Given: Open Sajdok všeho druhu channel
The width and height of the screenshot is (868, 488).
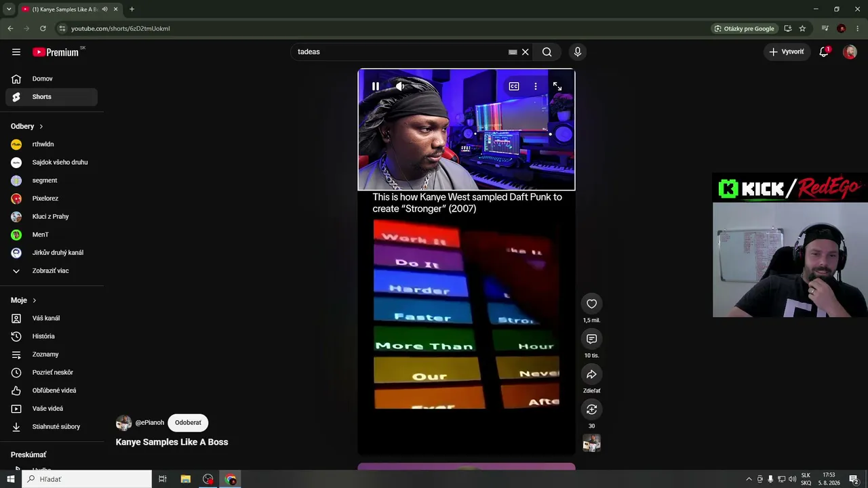Looking at the screenshot, I should tap(52, 163).
